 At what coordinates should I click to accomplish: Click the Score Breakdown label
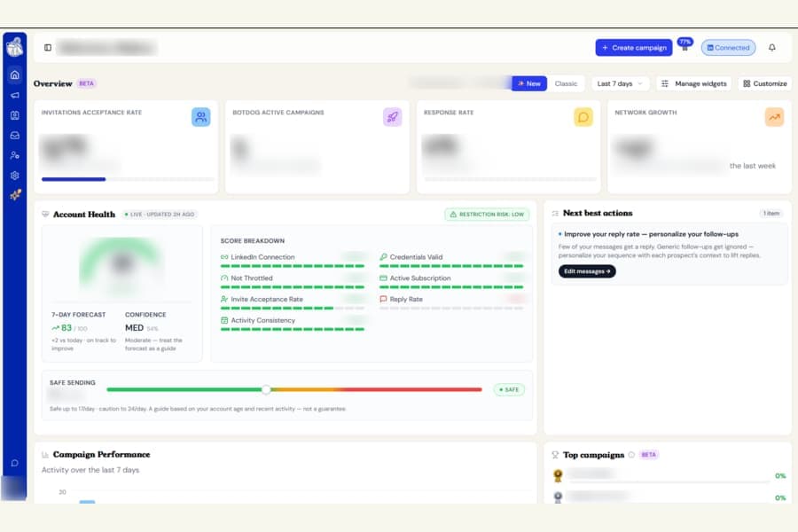click(253, 241)
